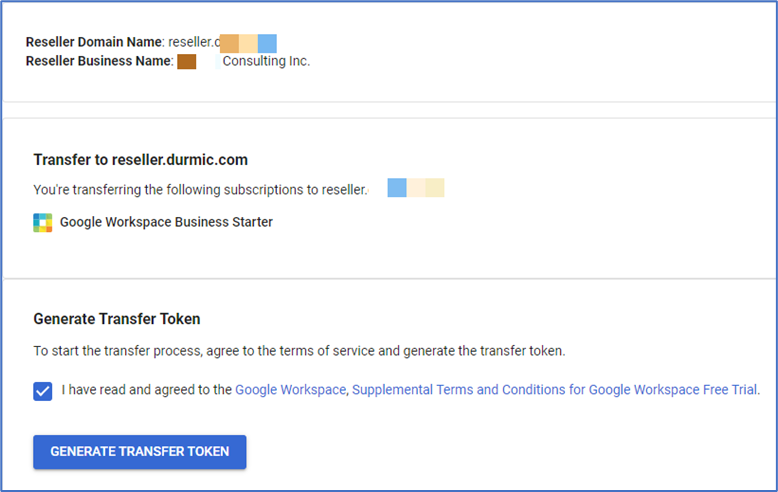Click the Reseller Domain Name label

tap(94, 42)
